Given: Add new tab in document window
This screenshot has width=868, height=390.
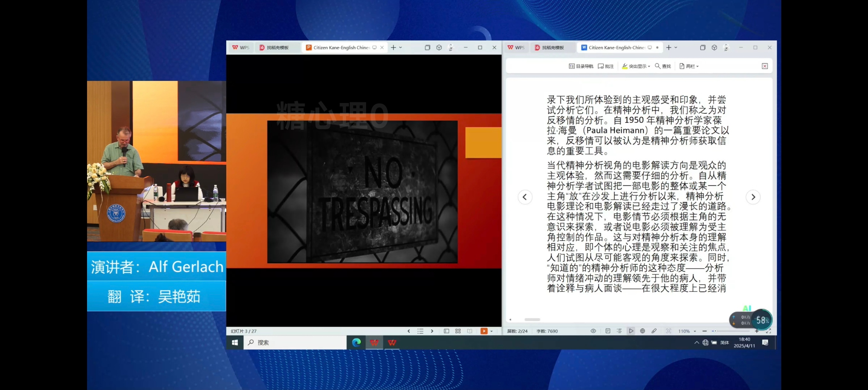Looking at the screenshot, I should (x=669, y=47).
